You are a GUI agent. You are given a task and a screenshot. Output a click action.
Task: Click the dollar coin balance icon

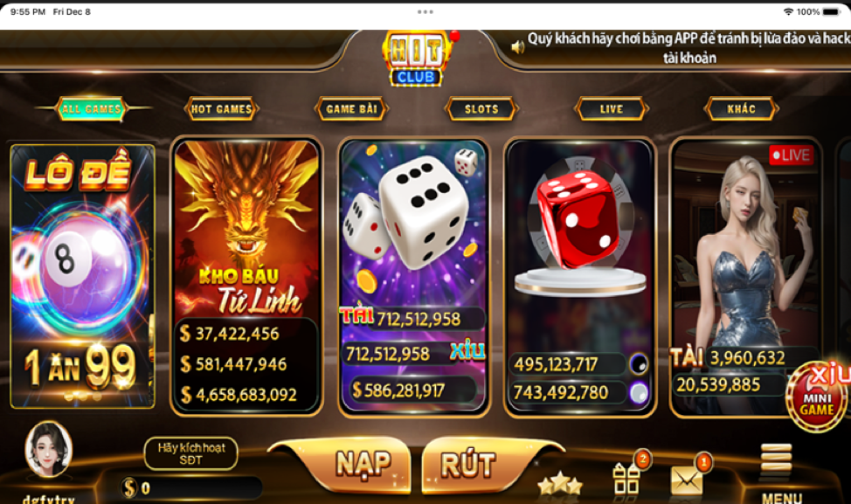click(129, 487)
